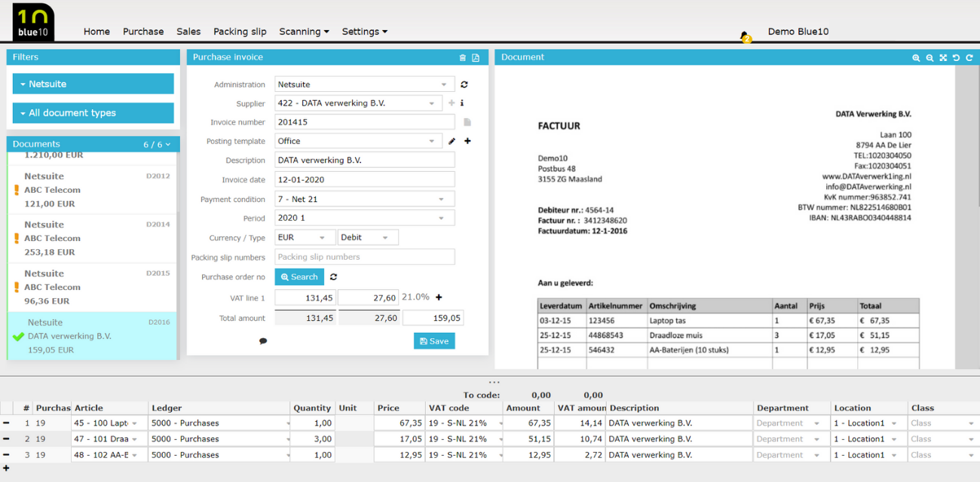The width and height of the screenshot is (980, 482).
Task: Click the document icon beside Invoice number
Action: click(x=467, y=122)
